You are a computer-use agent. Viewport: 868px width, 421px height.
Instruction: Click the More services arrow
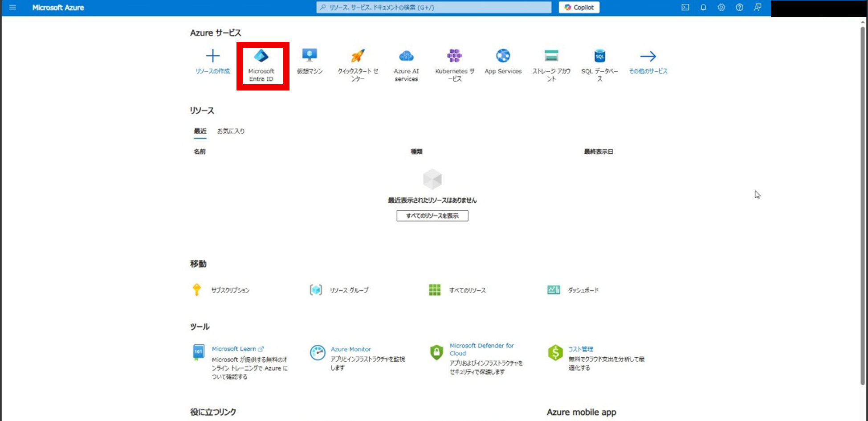pyautogui.click(x=648, y=56)
